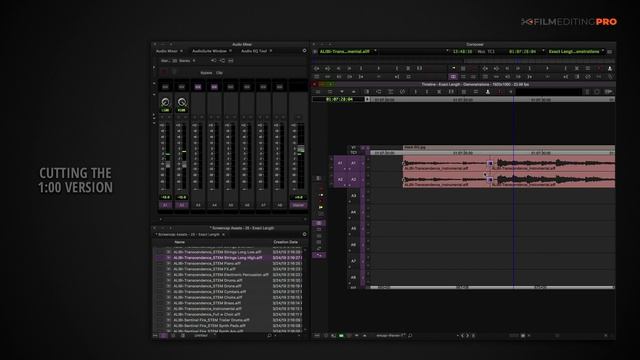
Task: Click the A8 channel button in mixer
Action: coord(280,205)
